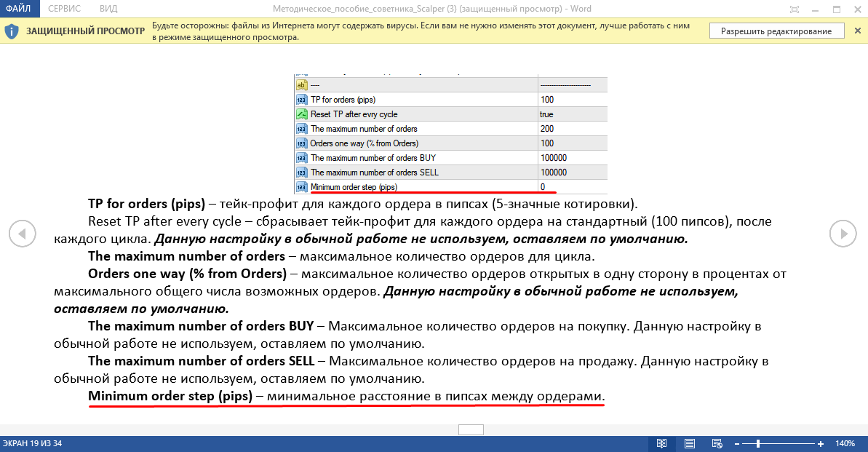Click the ЭКРАН 19 ИЗ 34 indicator

tap(32, 443)
